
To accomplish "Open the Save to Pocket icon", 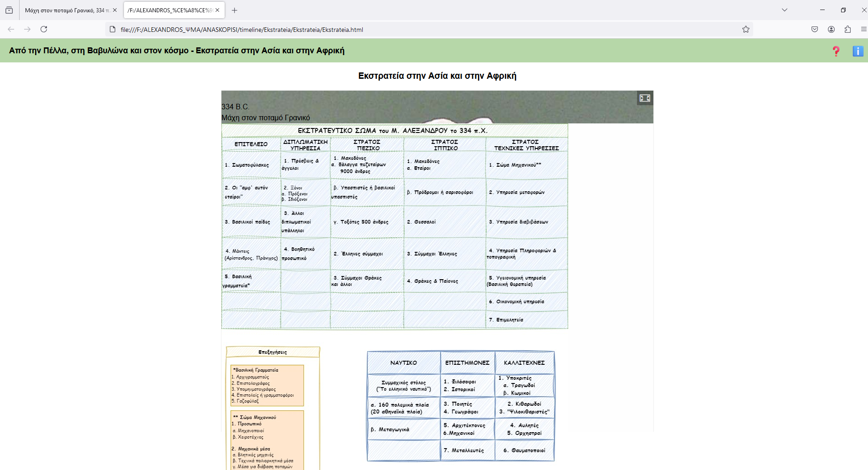I will [x=815, y=29].
